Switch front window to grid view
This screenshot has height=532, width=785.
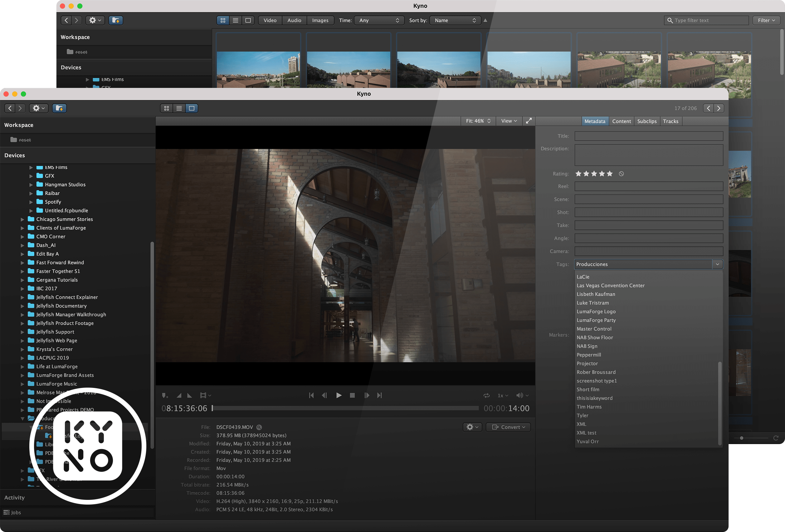coord(167,108)
